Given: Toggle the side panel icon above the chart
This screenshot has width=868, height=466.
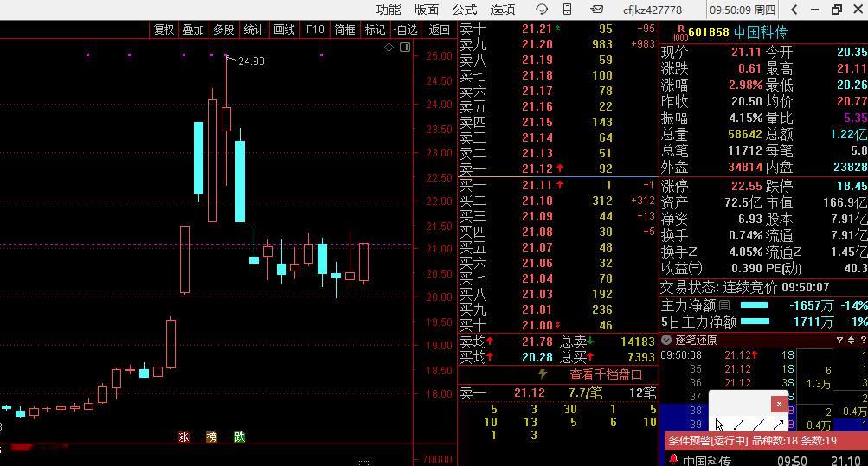Looking at the screenshot, I should point(405,48).
